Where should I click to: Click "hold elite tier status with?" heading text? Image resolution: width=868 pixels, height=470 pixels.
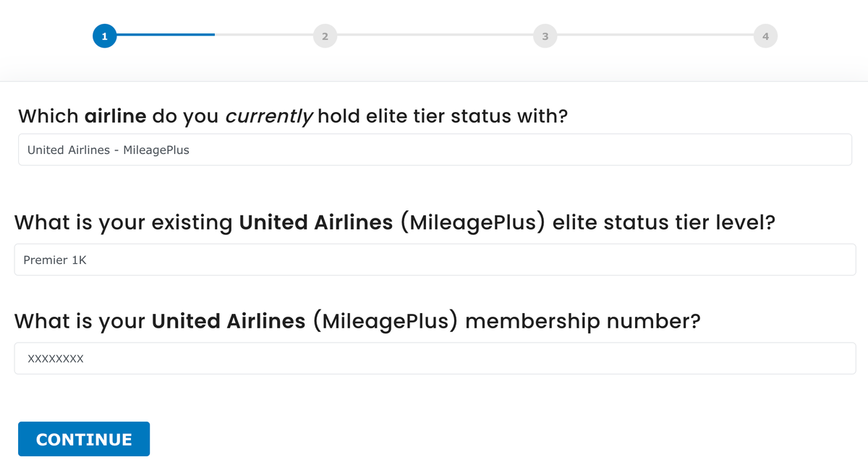[x=443, y=116]
